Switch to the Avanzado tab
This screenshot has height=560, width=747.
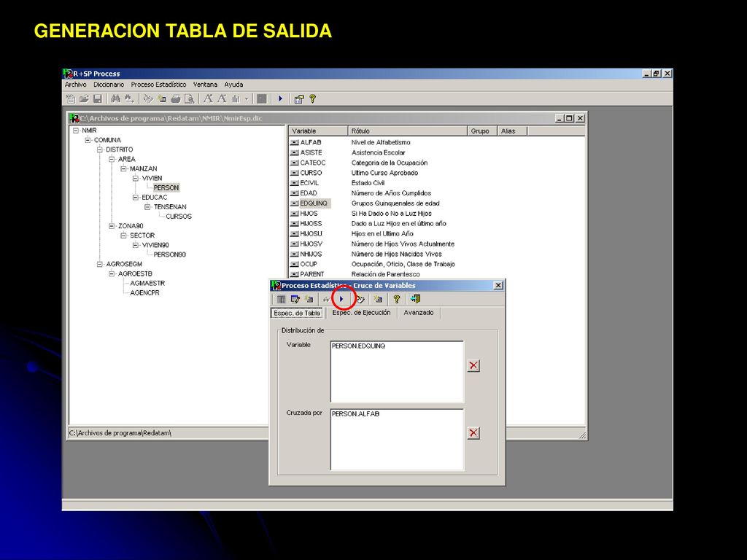(419, 313)
